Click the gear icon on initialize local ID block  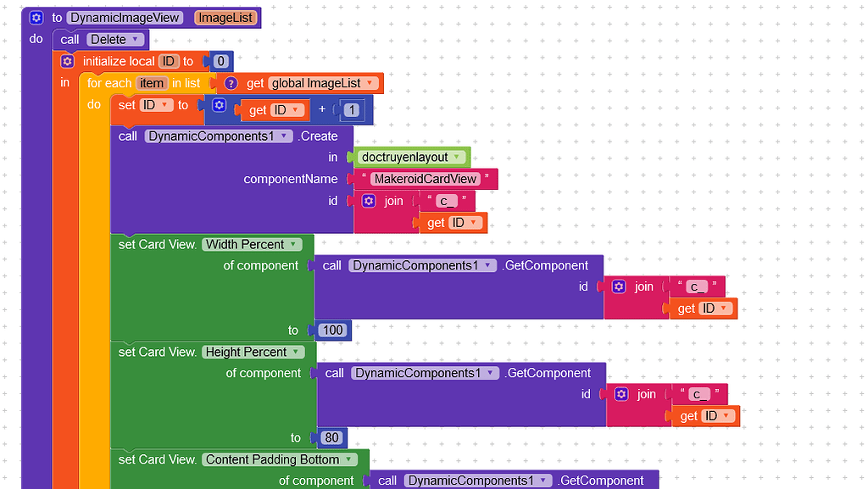click(67, 60)
